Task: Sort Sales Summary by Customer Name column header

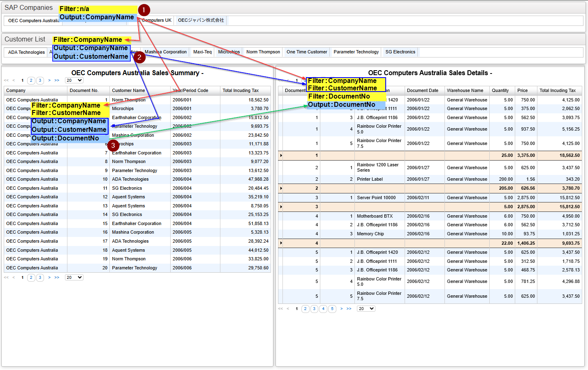Action: 140,91
